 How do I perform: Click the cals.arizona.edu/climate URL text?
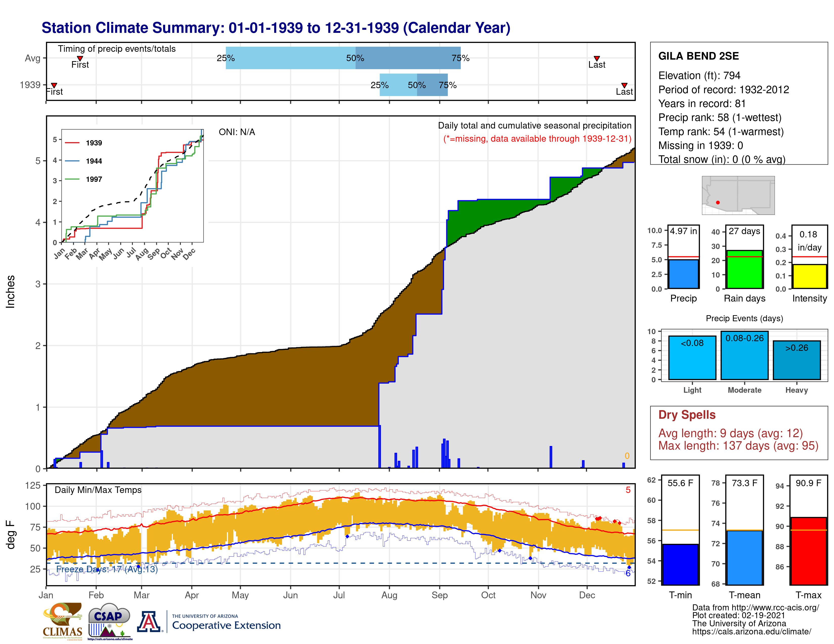752,631
